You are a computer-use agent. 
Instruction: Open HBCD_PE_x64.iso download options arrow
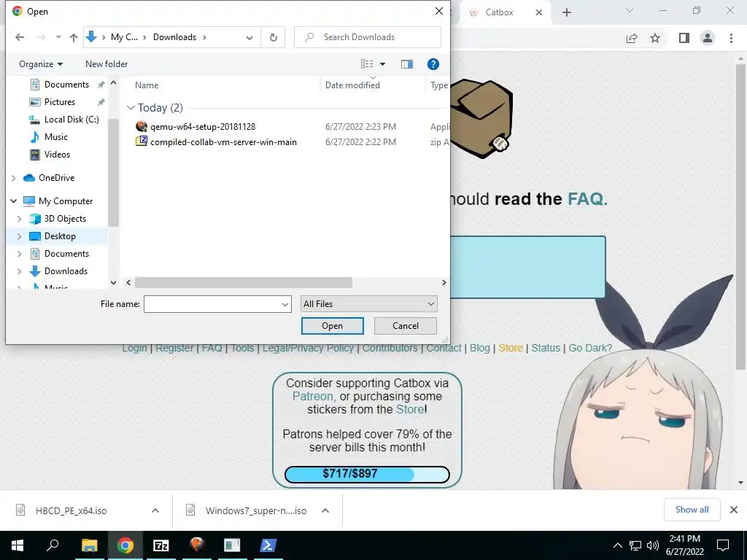[x=155, y=510]
